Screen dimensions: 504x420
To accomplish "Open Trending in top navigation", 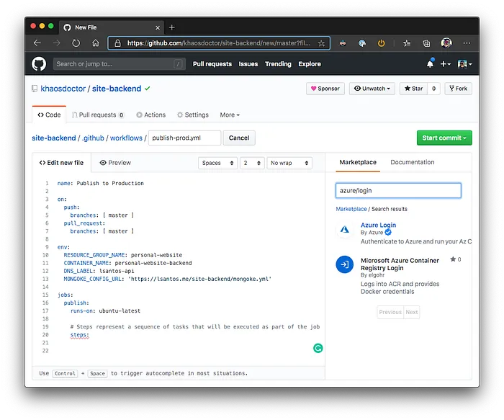I will tap(278, 64).
